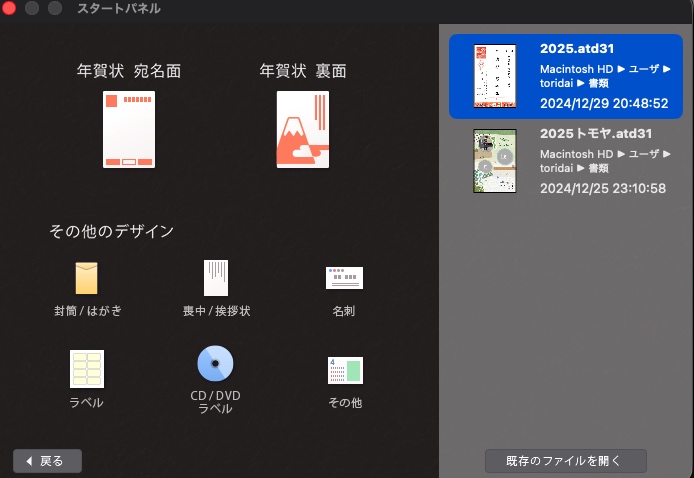Click the 2025.atd31 file name
694x478 pixels.
[577, 48]
